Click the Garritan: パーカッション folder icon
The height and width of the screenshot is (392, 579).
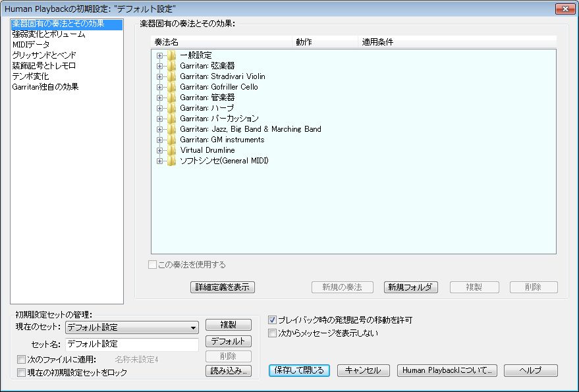(x=171, y=119)
